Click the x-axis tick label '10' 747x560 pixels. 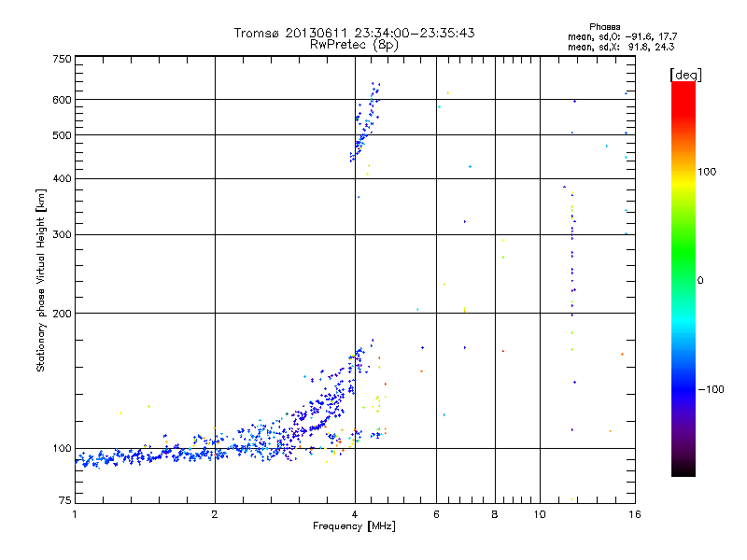tap(540, 514)
